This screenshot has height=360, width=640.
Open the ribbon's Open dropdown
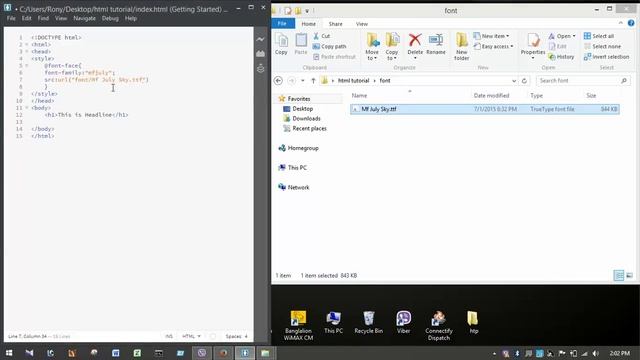pyautogui.click(x=562, y=36)
